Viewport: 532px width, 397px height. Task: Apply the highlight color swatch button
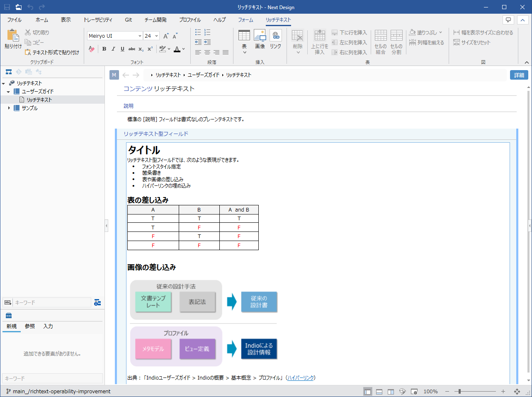point(162,49)
